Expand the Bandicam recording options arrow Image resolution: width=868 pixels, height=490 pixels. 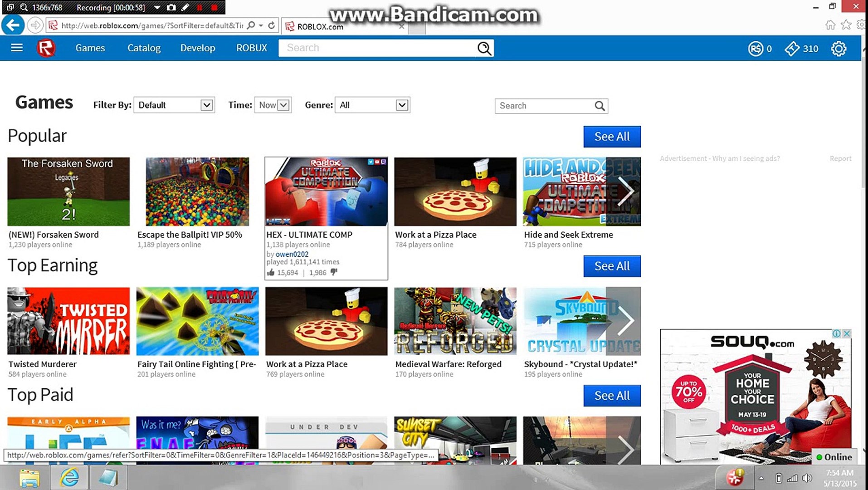[157, 7]
